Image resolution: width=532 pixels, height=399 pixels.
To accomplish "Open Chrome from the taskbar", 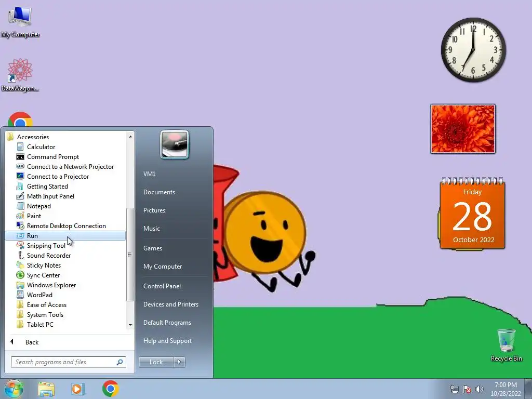I will (110, 389).
